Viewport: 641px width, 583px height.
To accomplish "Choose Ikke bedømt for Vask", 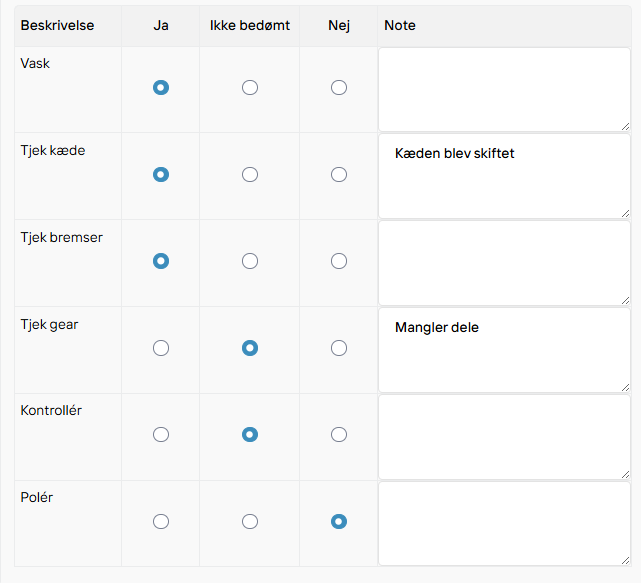I will point(250,87).
